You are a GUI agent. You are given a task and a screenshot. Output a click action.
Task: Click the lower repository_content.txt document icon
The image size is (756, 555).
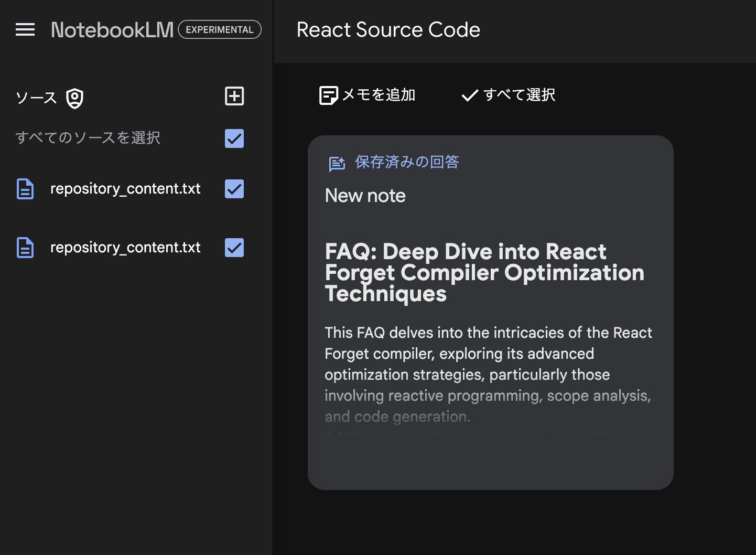point(25,248)
